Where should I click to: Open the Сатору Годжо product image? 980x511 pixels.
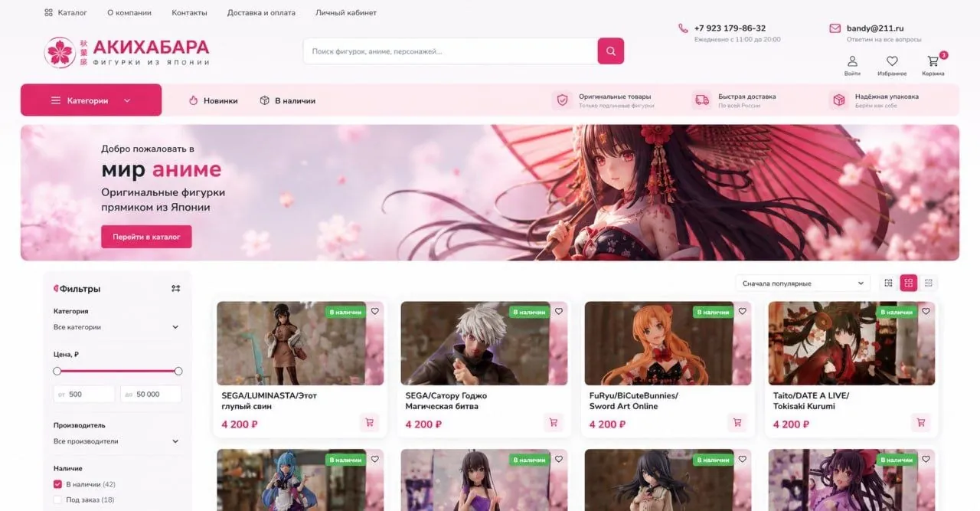(x=484, y=343)
